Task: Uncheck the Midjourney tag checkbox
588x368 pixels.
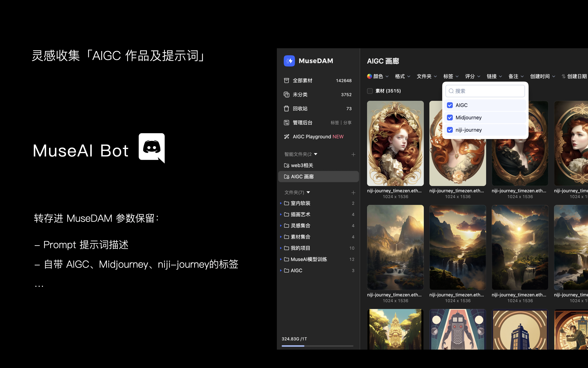Action: 450,118
